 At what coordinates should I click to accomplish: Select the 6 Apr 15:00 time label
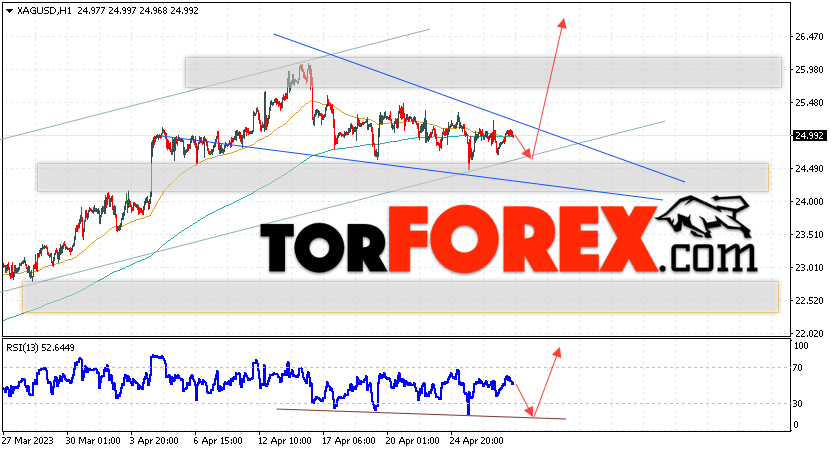(x=218, y=441)
